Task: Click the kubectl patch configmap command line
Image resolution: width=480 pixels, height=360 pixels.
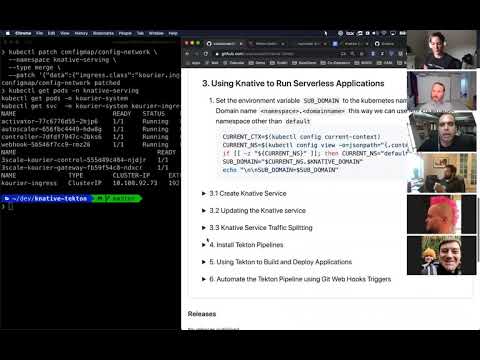Action: pyautogui.click(x=79, y=52)
